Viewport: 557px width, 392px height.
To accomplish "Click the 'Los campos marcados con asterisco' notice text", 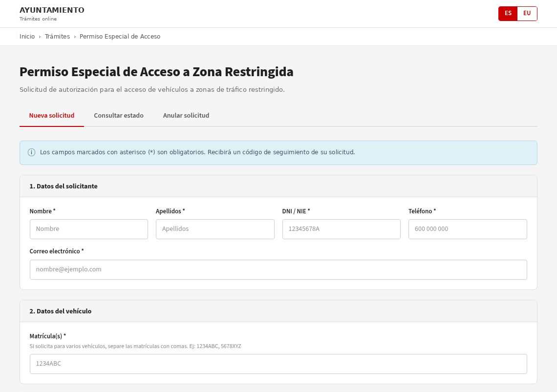I will click(x=197, y=152).
